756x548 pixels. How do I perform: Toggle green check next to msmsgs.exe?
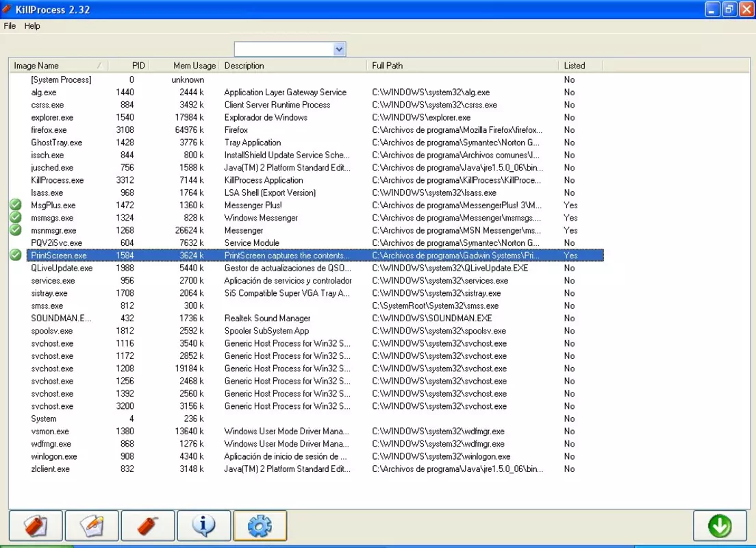(x=16, y=217)
